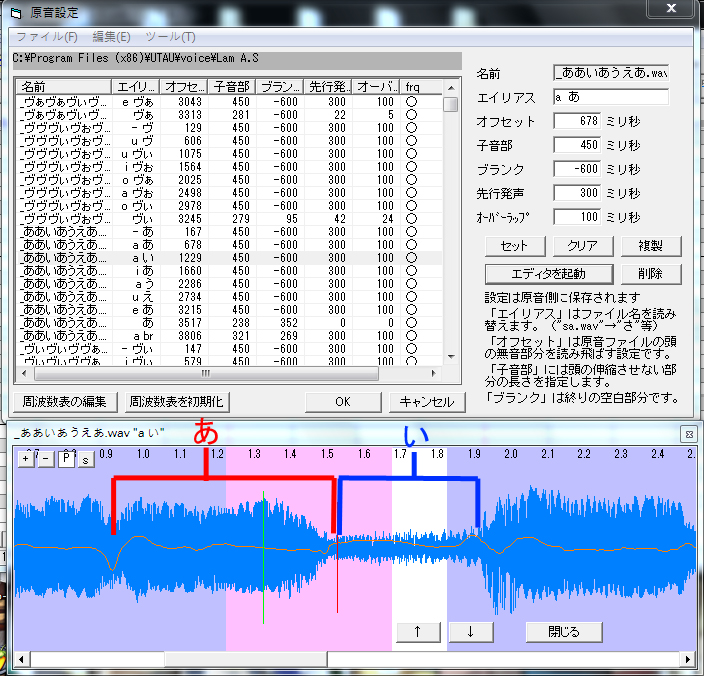The width and height of the screenshot is (704, 676).
Task: Close the 原音設定 window
Action: (671, 8)
